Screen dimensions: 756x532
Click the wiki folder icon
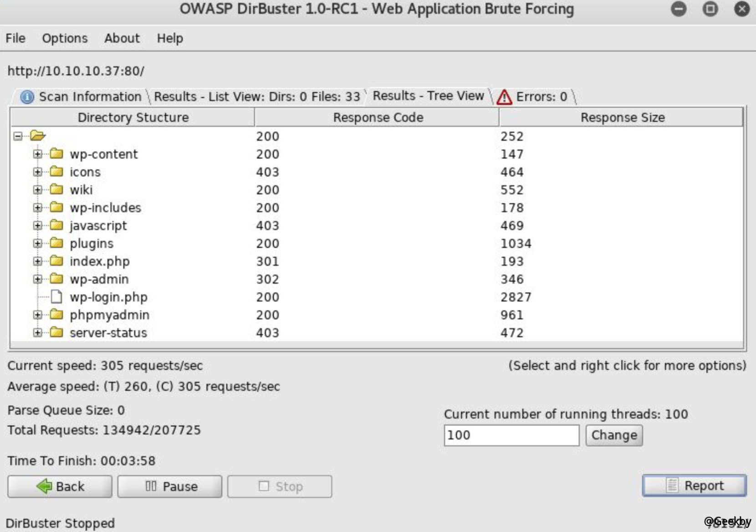56,189
